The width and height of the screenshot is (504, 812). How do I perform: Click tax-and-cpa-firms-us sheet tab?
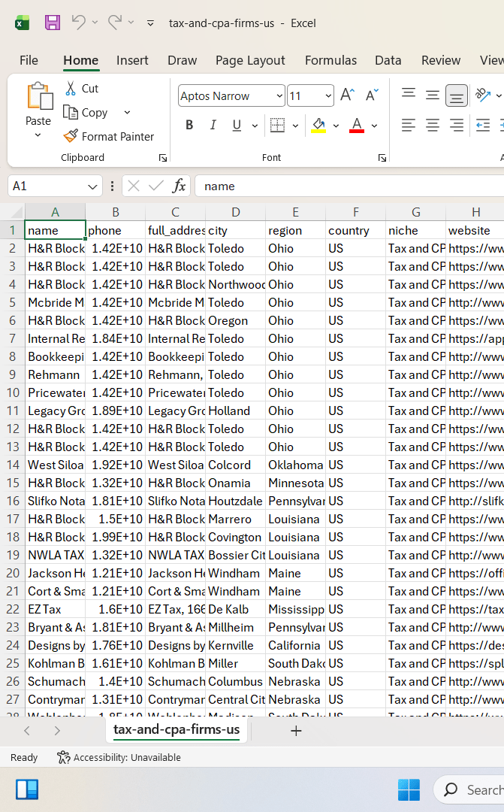click(x=177, y=729)
